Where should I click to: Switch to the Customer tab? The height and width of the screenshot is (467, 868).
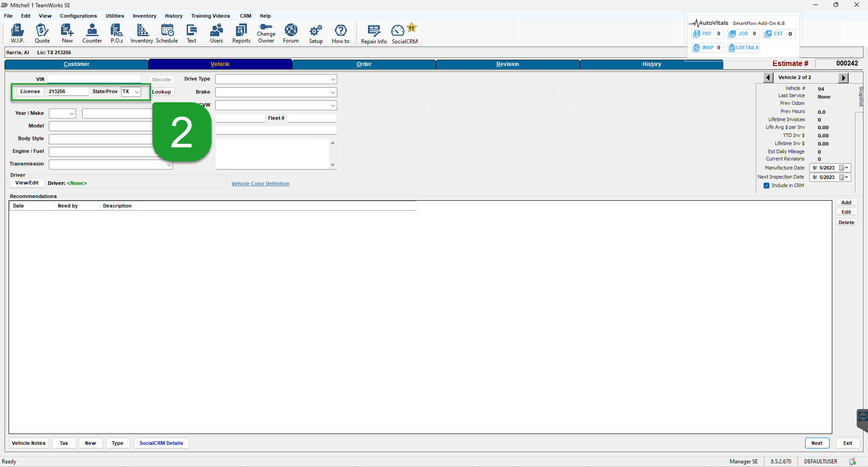point(76,64)
